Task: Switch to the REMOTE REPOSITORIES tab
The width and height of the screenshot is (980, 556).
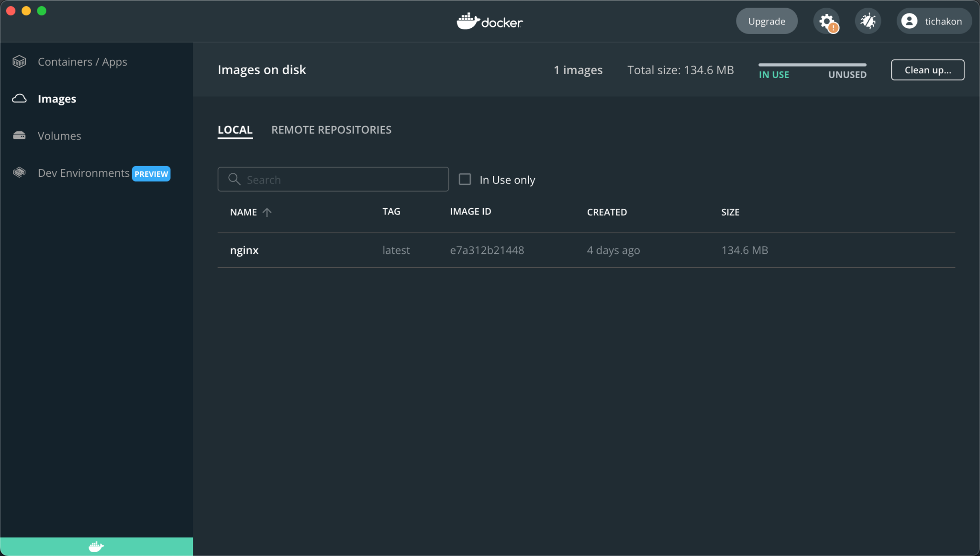Action: point(331,129)
